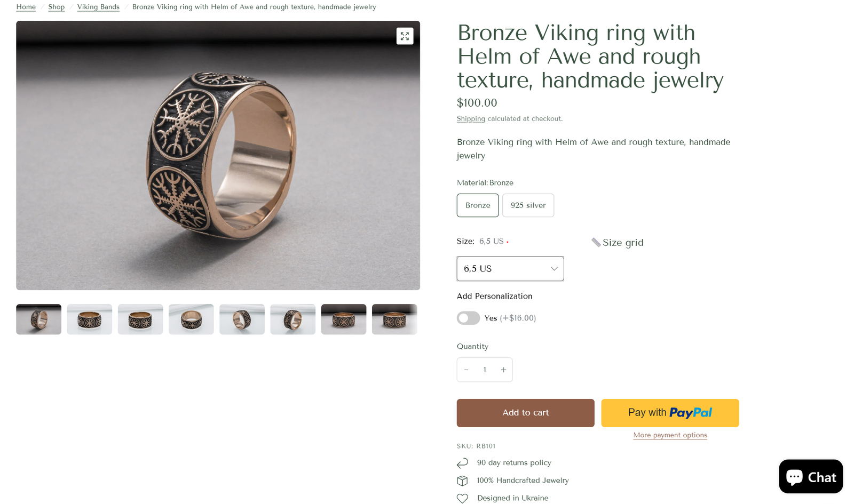The width and height of the screenshot is (854, 504).
Task: Decrease quantity with minus button
Action: 466,370
